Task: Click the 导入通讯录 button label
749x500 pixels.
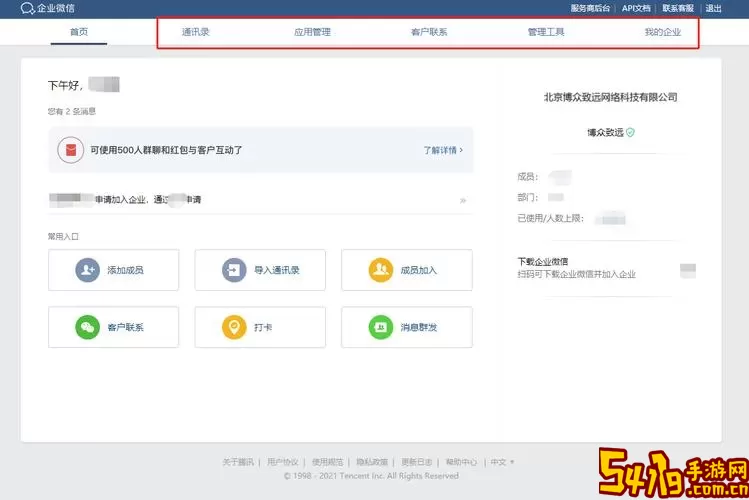Action: (277, 270)
